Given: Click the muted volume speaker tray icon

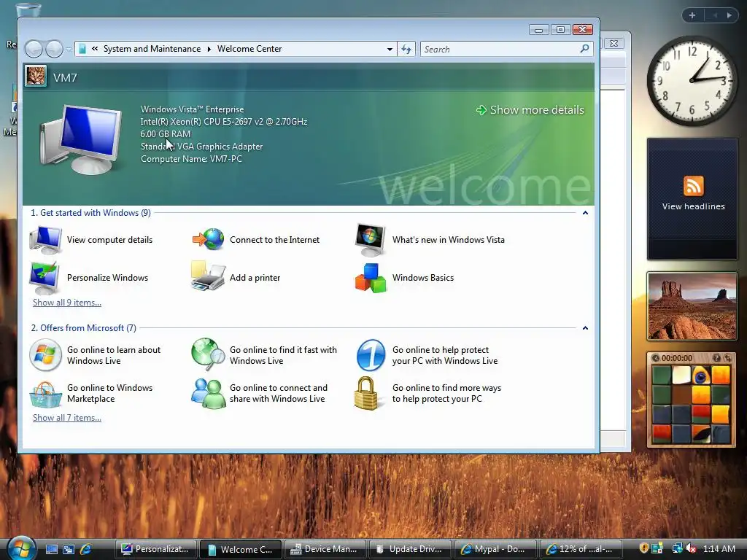Looking at the screenshot, I should (x=691, y=548).
